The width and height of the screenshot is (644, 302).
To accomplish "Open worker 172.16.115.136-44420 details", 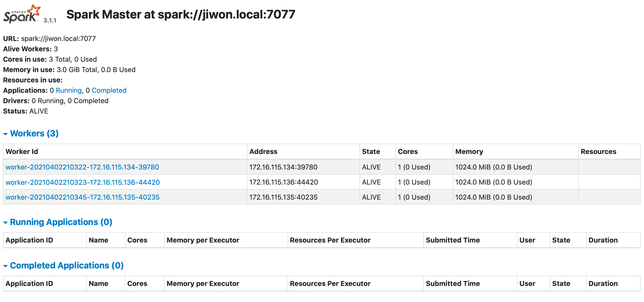I will (83, 182).
